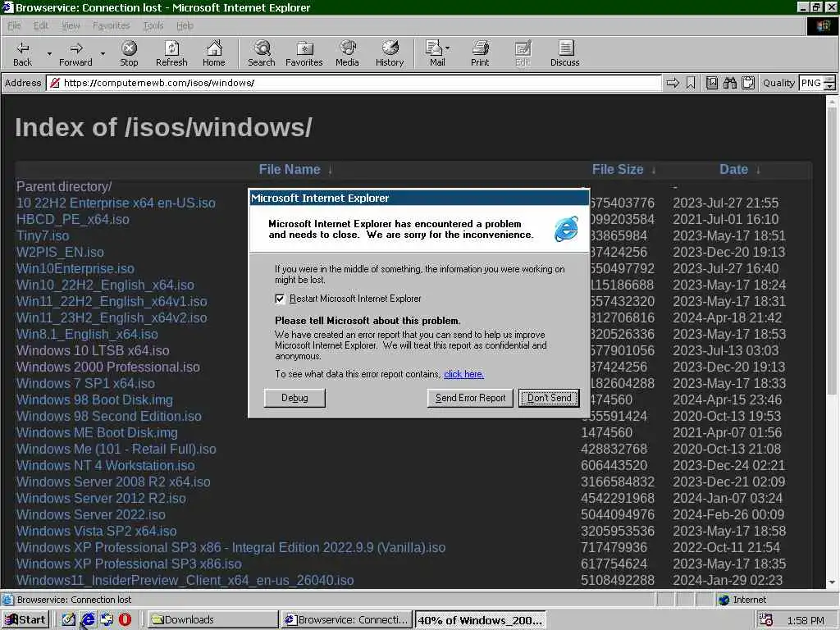Open Windows Server 2022.iso link
840x630 pixels.
pyautogui.click(x=90, y=515)
